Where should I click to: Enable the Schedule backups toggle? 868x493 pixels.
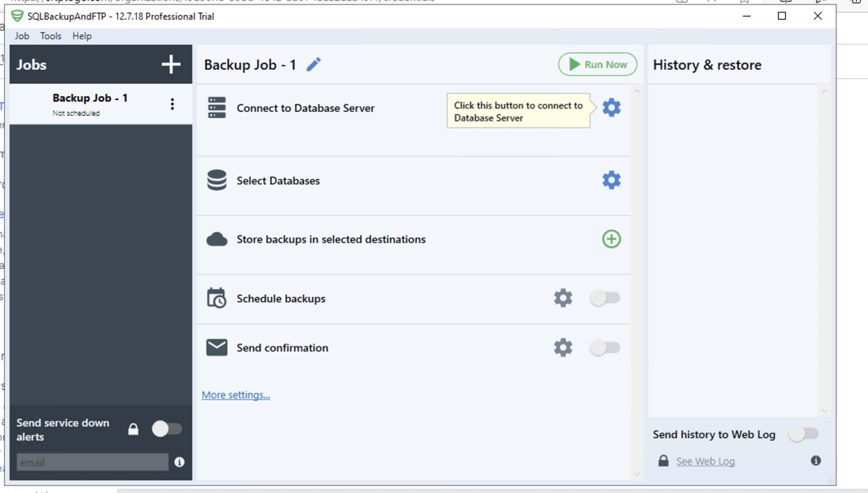(604, 298)
